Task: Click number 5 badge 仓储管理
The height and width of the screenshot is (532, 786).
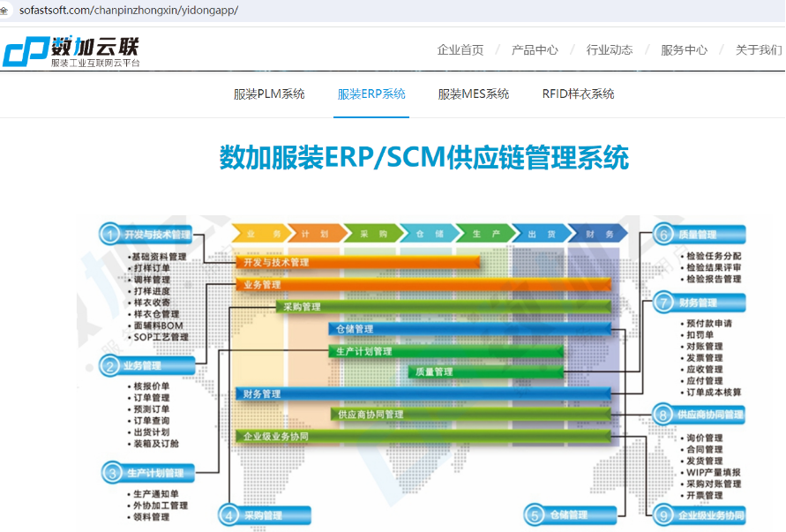Action: 570,515
